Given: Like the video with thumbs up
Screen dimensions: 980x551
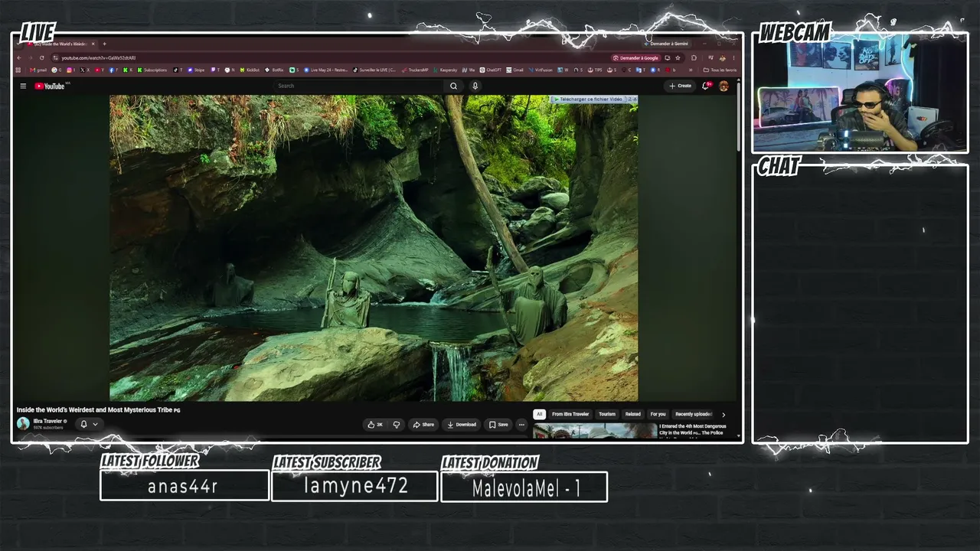Looking at the screenshot, I should [375, 425].
